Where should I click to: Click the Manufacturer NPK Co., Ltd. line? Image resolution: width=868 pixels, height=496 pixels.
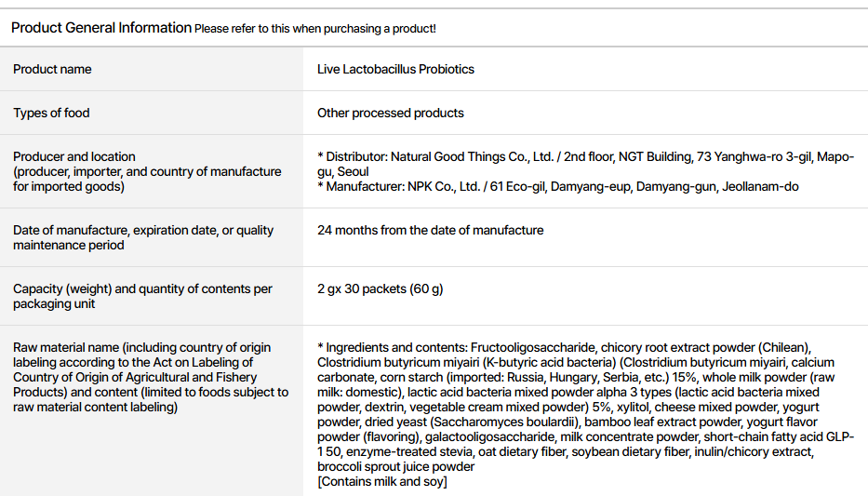pos(558,186)
